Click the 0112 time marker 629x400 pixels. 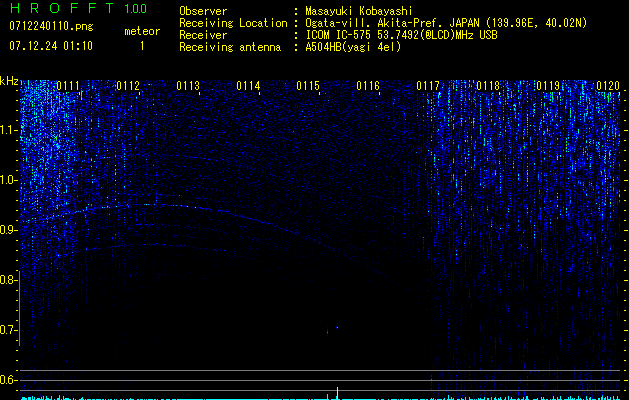128,86
